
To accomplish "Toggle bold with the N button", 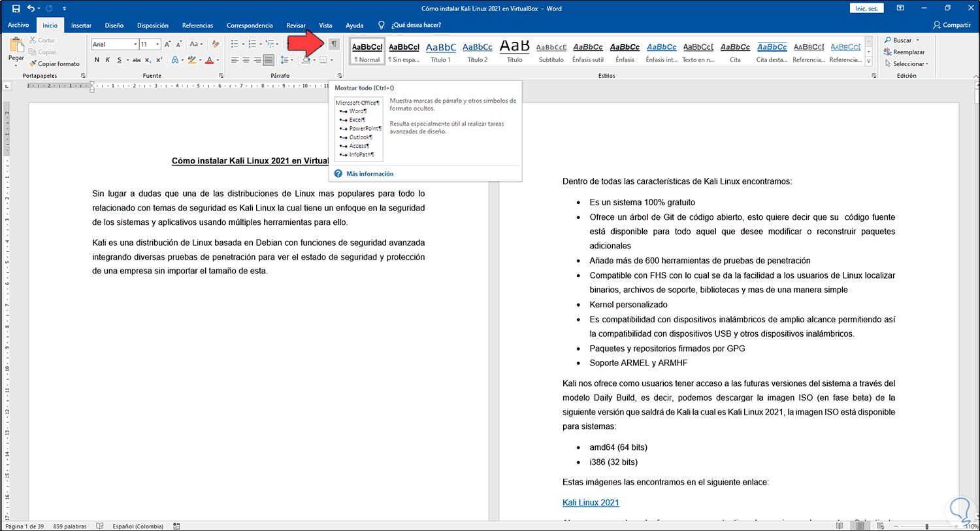I will [x=97, y=60].
